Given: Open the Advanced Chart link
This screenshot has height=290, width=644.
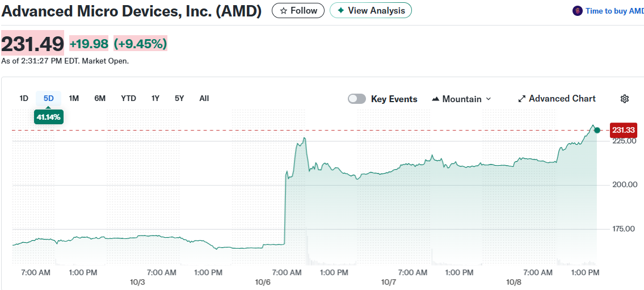Looking at the screenshot, I should pos(562,99).
